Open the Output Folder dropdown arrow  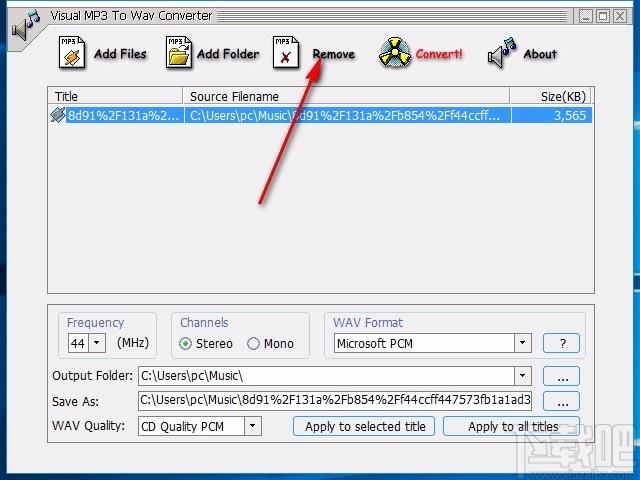522,376
